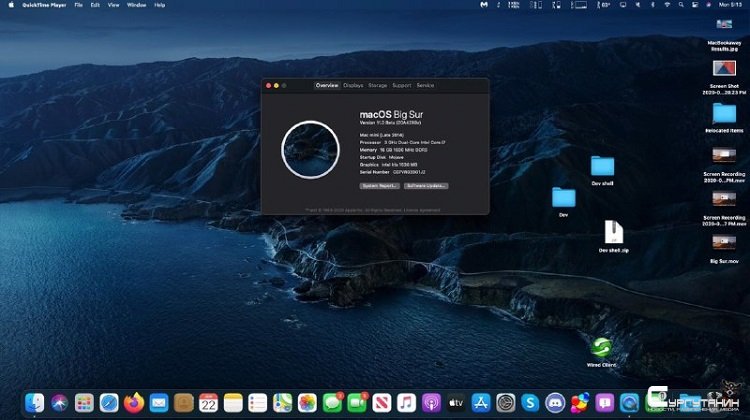Launch Skype from the dock
Image resolution: width=750 pixels, height=420 pixels.
(530, 403)
